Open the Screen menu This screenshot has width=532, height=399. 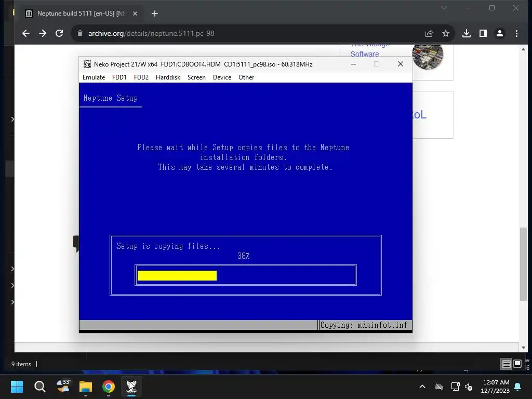[x=196, y=77]
